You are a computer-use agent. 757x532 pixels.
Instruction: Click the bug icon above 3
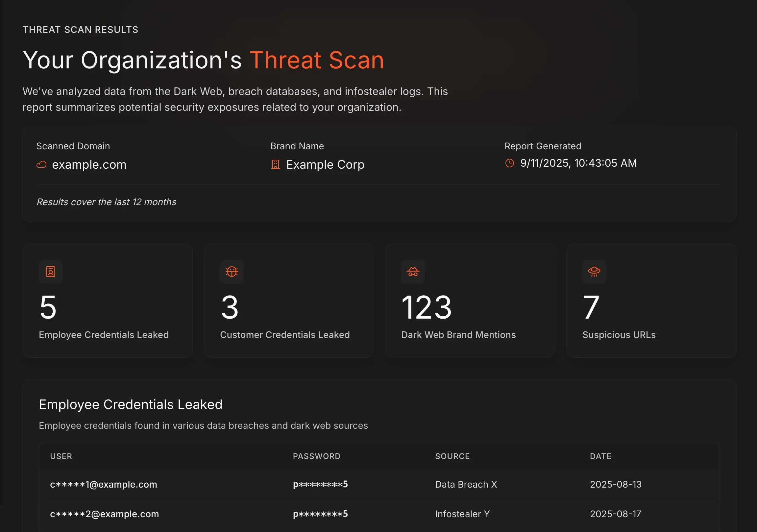pos(232,272)
